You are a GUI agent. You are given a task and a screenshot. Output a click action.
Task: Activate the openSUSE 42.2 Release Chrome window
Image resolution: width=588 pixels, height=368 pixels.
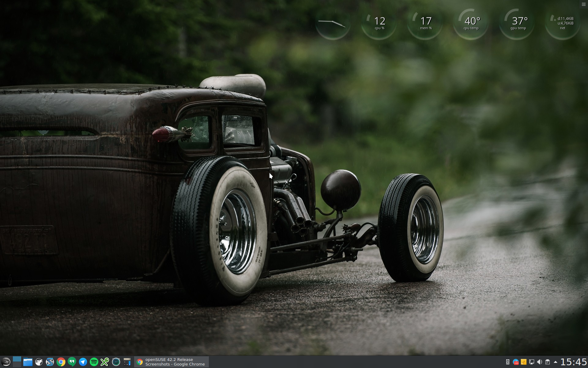171,362
